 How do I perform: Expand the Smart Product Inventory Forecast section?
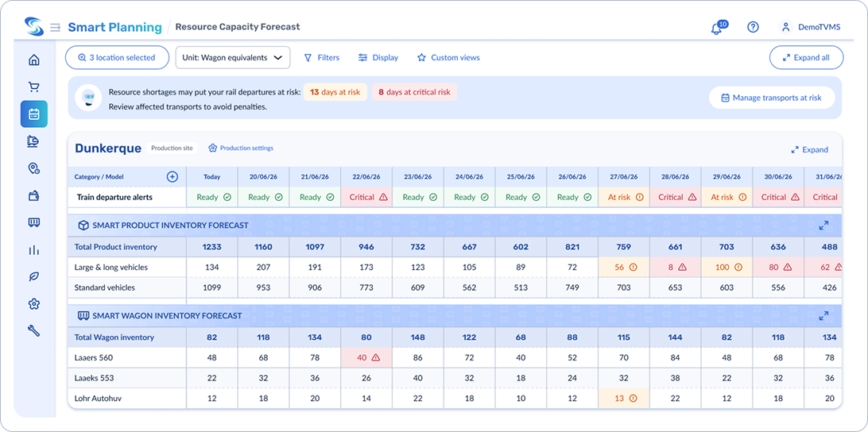click(x=823, y=225)
